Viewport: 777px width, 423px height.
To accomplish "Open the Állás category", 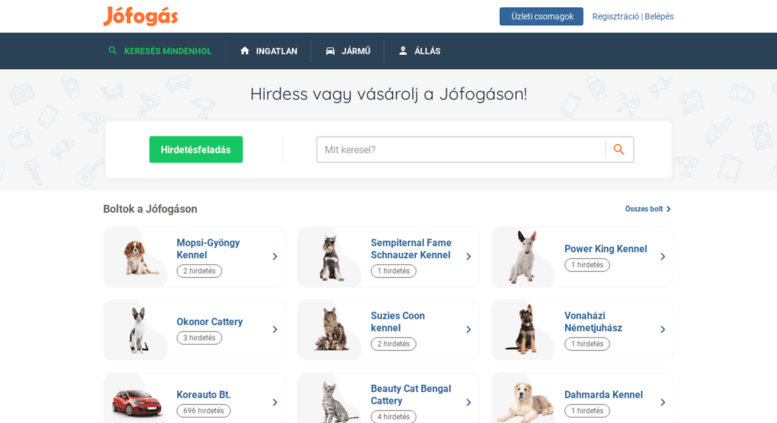I will (x=427, y=51).
